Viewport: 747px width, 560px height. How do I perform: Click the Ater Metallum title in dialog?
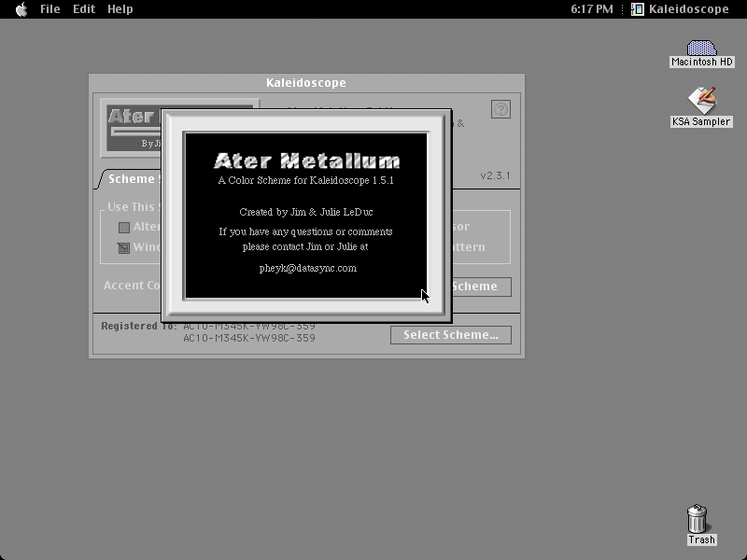306,161
